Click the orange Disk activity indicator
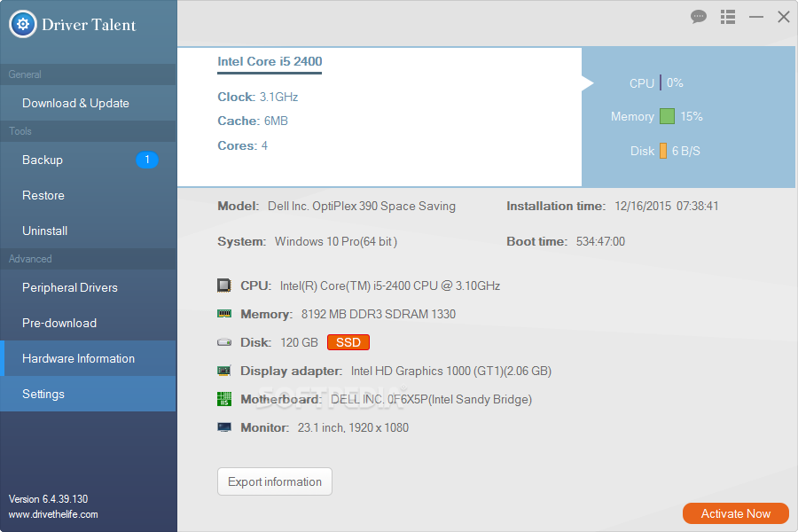 tap(663, 151)
